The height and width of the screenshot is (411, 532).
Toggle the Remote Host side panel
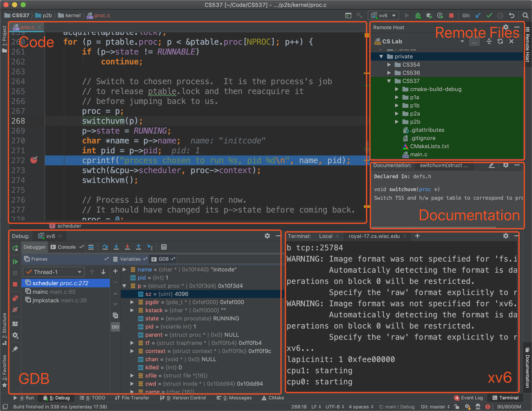click(x=528, y=45)
